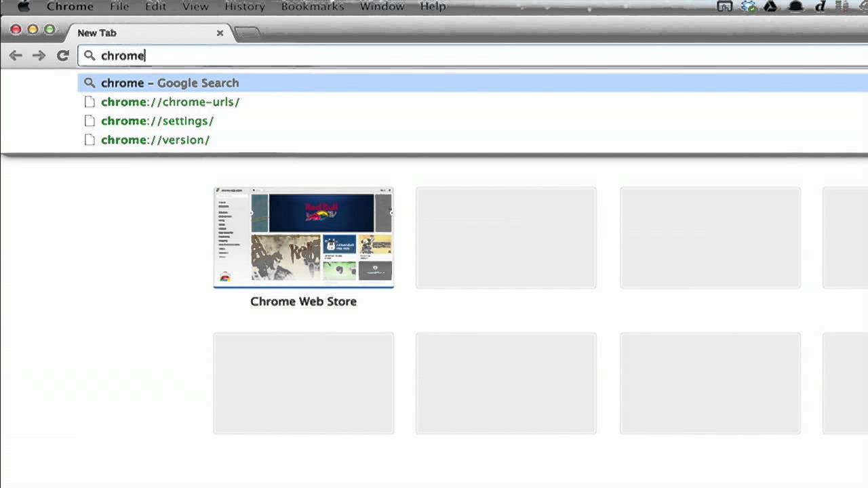Click page icon beside chrome://version/

click(90, 140)
